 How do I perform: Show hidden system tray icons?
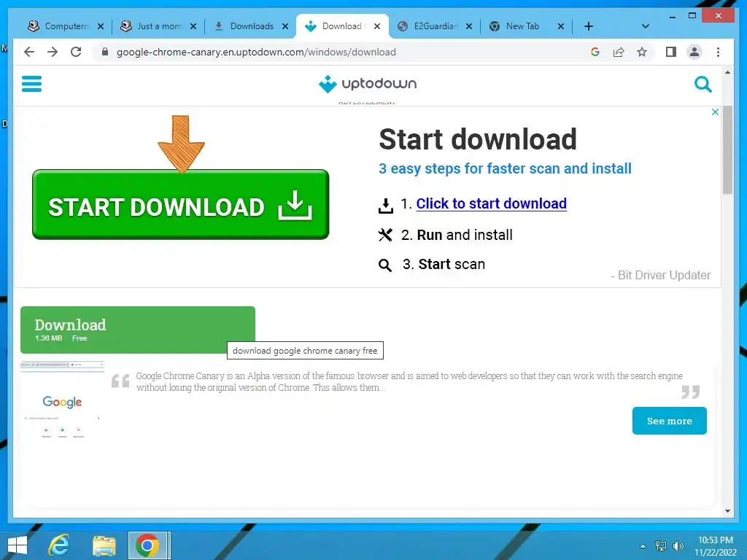pyautogui.click(x=643, y=545)
